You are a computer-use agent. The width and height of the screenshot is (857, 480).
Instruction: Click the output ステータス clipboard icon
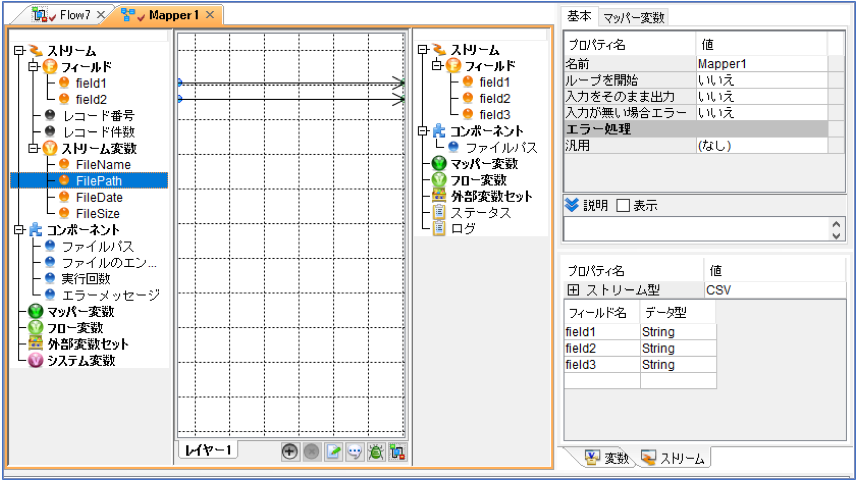tap(439, 212)
